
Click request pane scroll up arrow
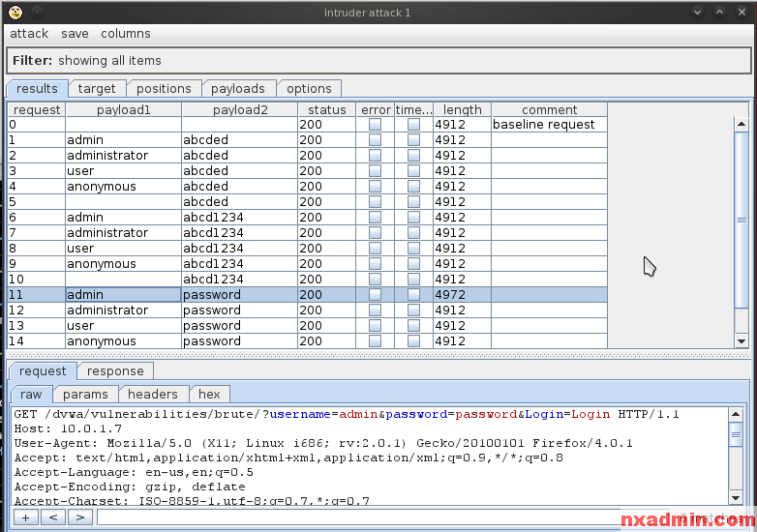tap(736, 414)
